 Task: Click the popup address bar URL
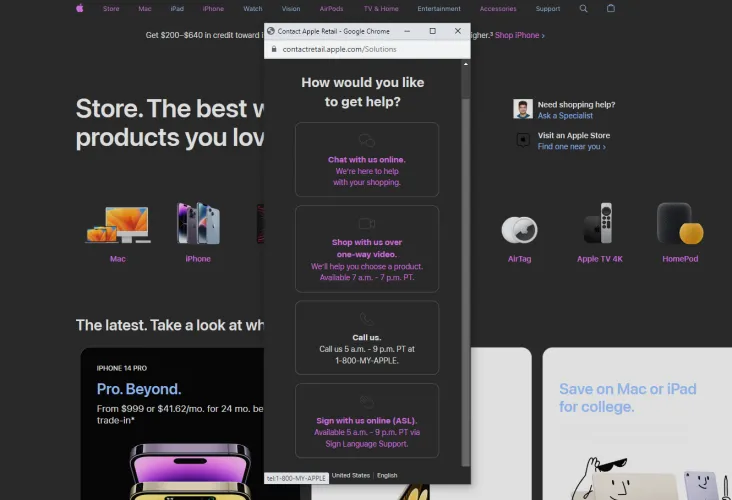tap(340, 49)
